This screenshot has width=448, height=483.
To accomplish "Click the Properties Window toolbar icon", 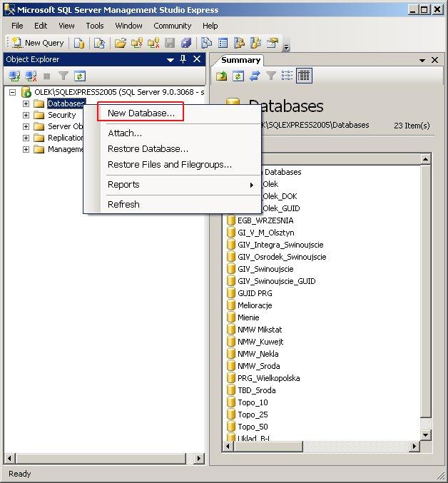I will (273, 43).
